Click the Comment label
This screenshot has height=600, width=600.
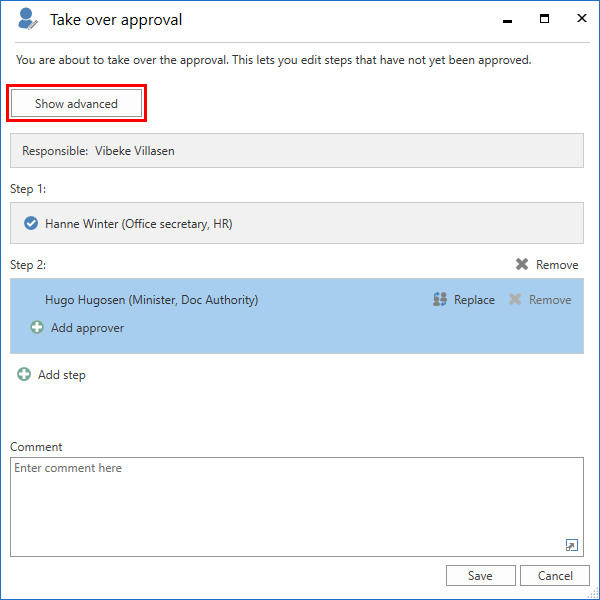pyautogui.click(x=36, y=447)
